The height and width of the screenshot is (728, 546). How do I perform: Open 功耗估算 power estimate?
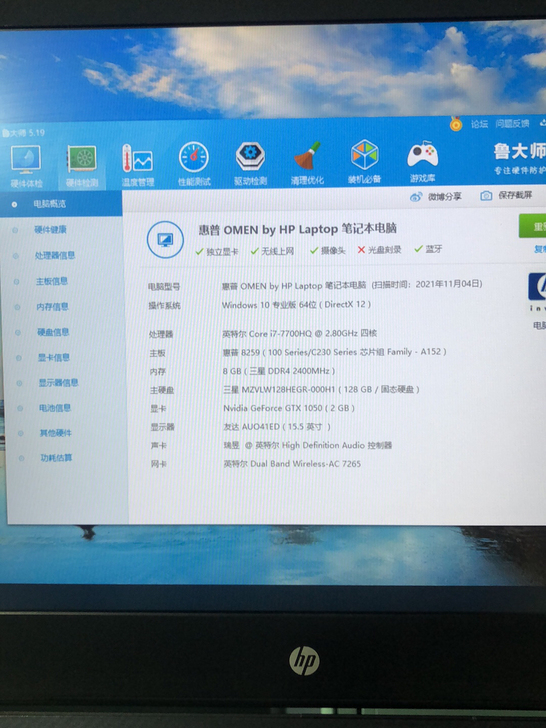(x=56, y=458)
